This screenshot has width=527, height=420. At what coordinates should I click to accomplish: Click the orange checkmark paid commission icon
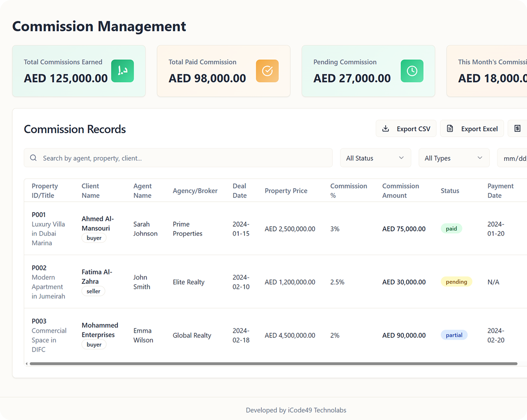[267, 70]
